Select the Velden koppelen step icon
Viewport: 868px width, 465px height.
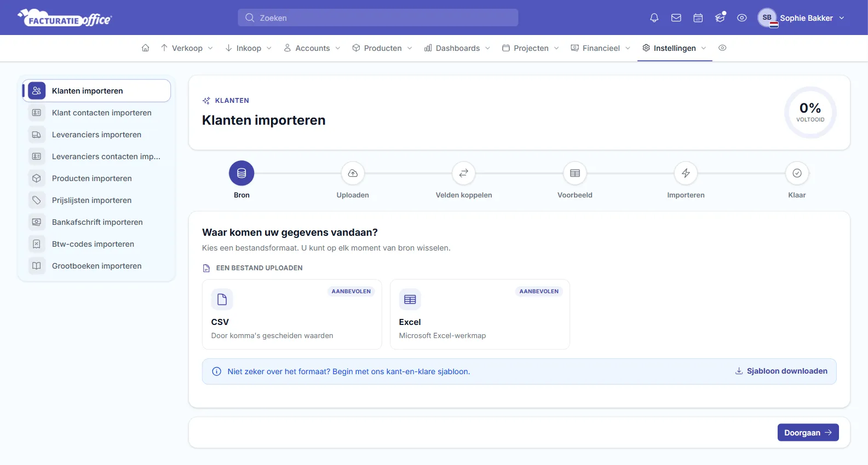464,173
